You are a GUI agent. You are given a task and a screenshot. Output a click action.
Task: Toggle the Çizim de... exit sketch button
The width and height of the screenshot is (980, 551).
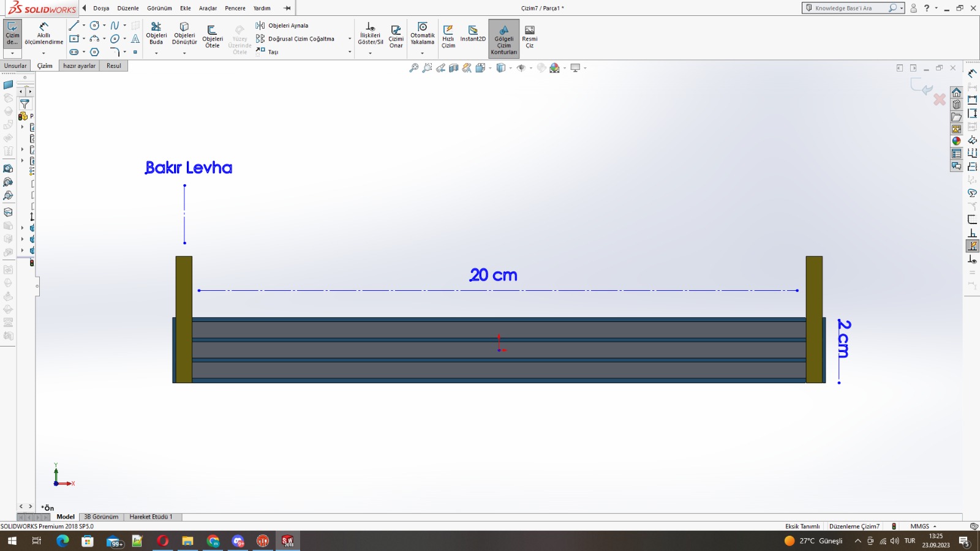pyautogui.click(x=12, y=34)
